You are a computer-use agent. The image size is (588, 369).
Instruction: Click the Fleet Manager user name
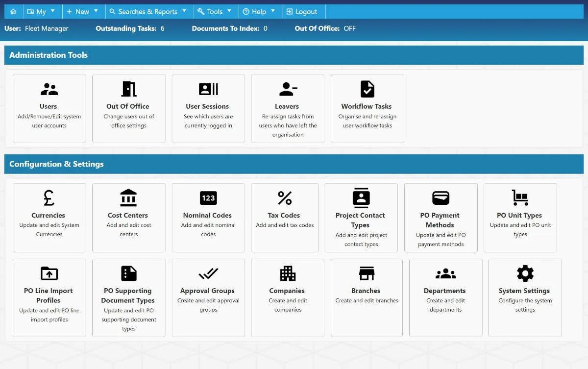(x=47, y=28)
